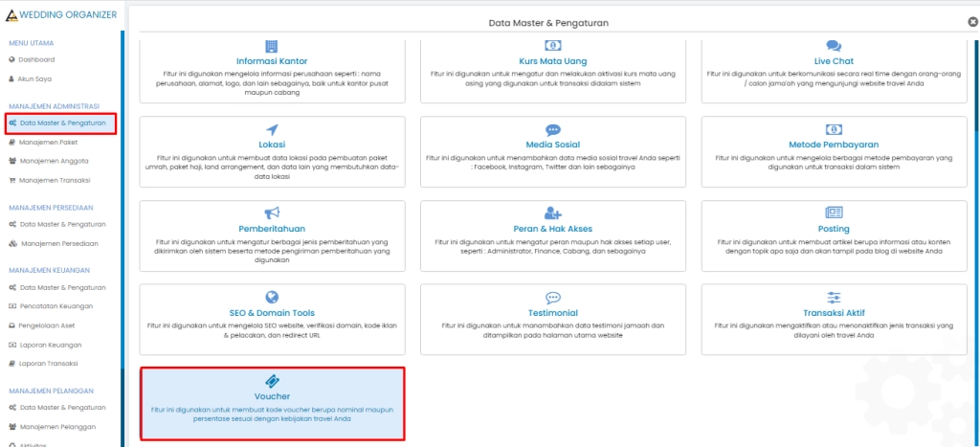Close the Data Master & Pengaturan panel
Viewport: 980px width, 447px height.
click(x=972, y=21)
